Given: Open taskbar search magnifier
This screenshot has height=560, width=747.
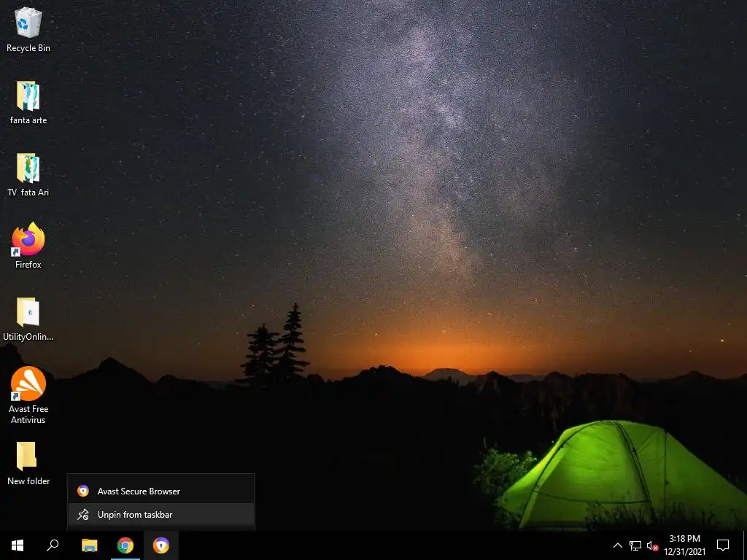Looking at the screenshot, I should [x=53, y=545].
